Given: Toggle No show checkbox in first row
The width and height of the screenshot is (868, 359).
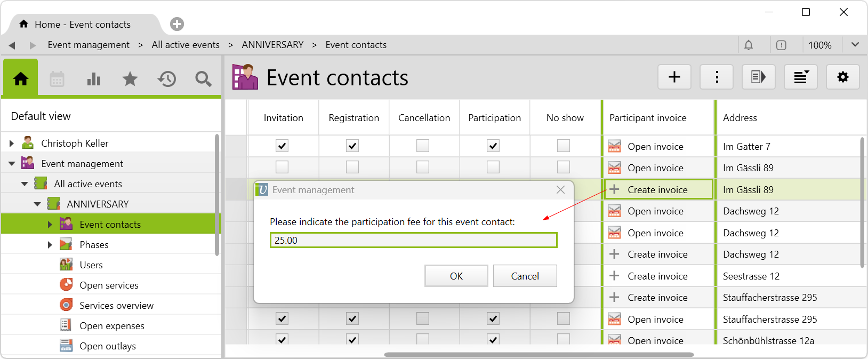Looking at the screenshot, I should coord(564,146).
